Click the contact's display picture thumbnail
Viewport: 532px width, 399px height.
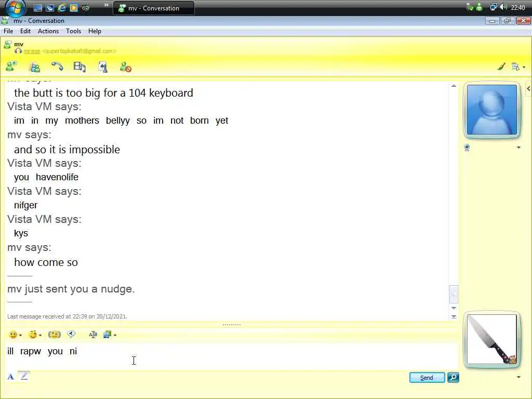[x=491, y=110]
